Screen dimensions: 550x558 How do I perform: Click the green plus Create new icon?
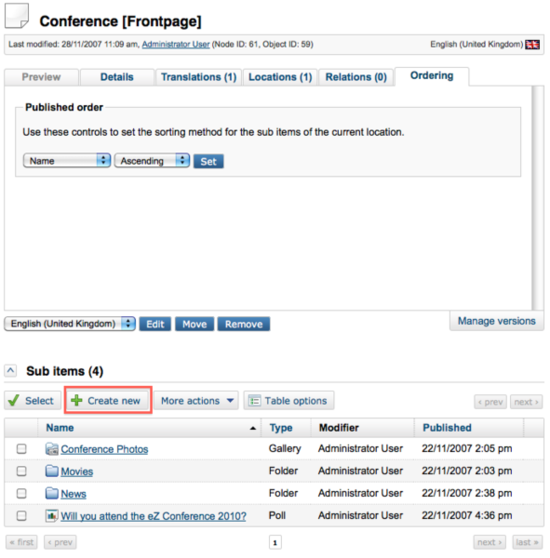click(x=76, y=400)
